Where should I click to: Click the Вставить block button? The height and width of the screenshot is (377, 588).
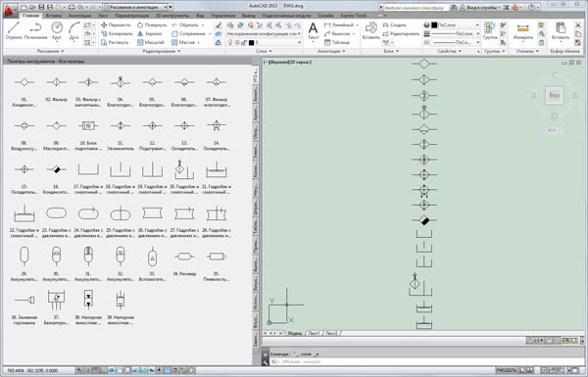tap(370, 30)
